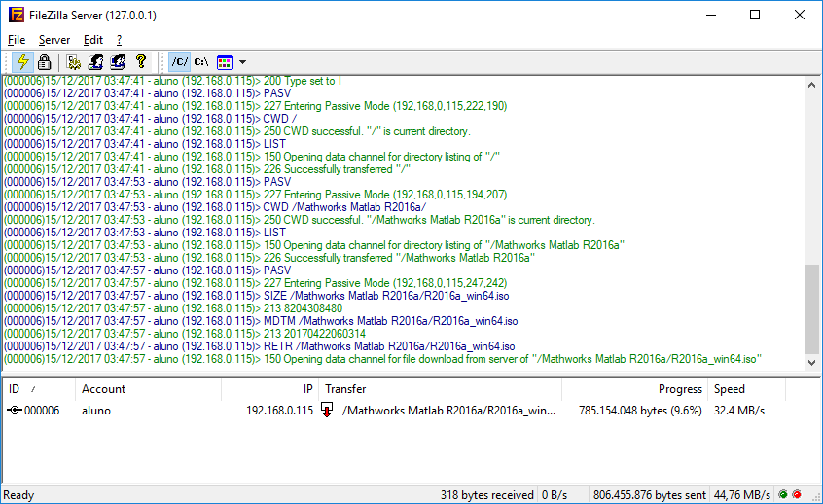
Task: Open the Edit menu
Action: [x=92, y=40]
